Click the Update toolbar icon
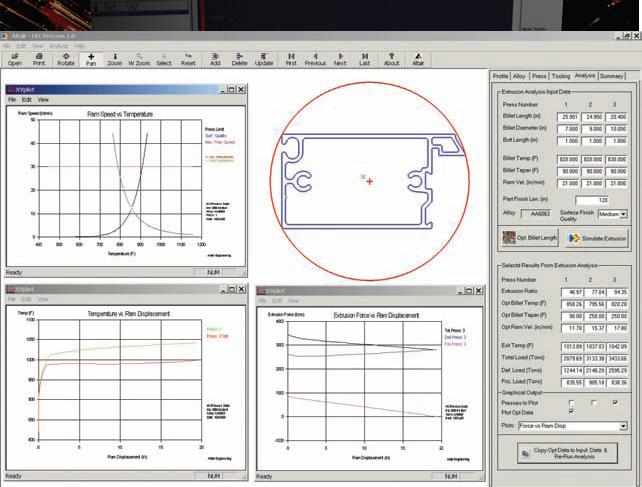Image resolution: width=642 pixels, height=487 pixels. coord(264,60)
